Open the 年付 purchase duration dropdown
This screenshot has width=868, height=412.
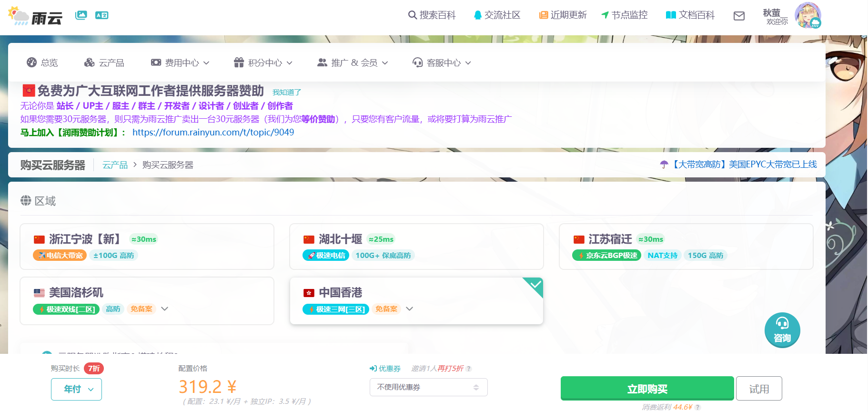tap(76, 389)
